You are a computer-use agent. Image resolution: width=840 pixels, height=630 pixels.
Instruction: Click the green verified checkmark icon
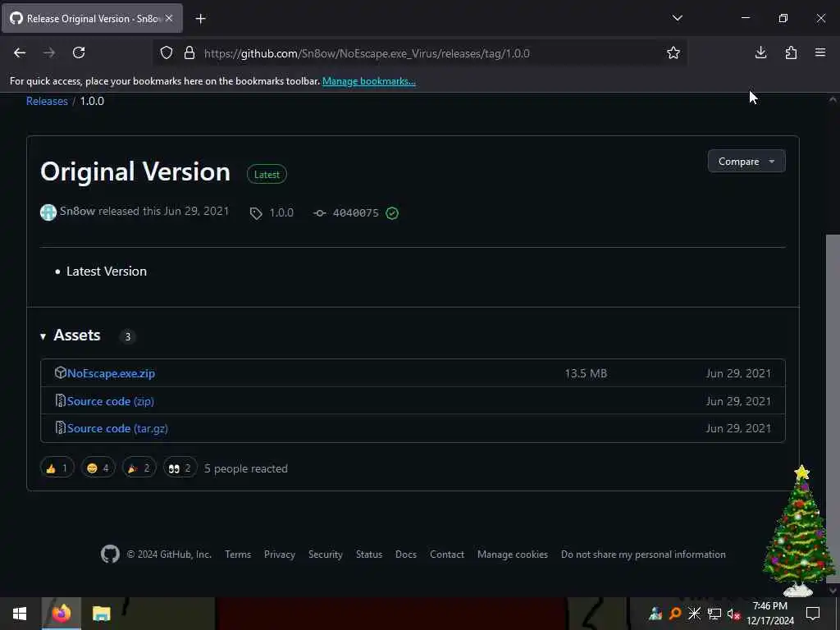(392, 213)
